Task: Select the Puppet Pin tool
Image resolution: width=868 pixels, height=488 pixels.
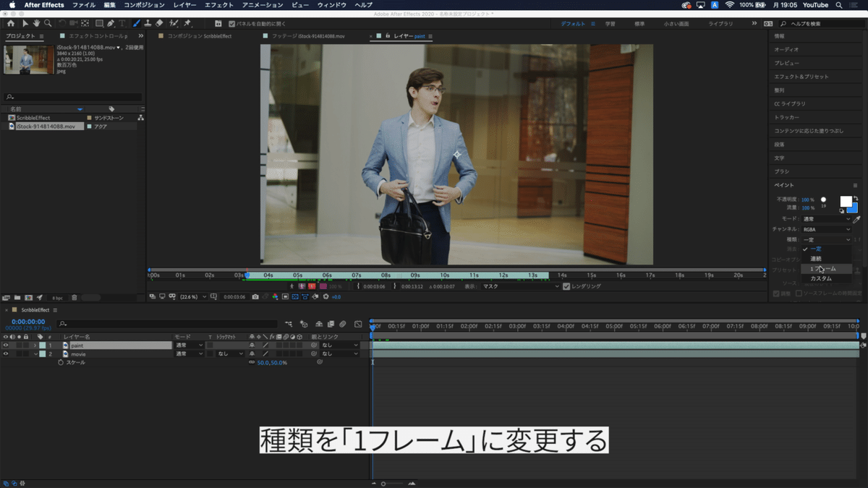Action: [x=188, y=23]
